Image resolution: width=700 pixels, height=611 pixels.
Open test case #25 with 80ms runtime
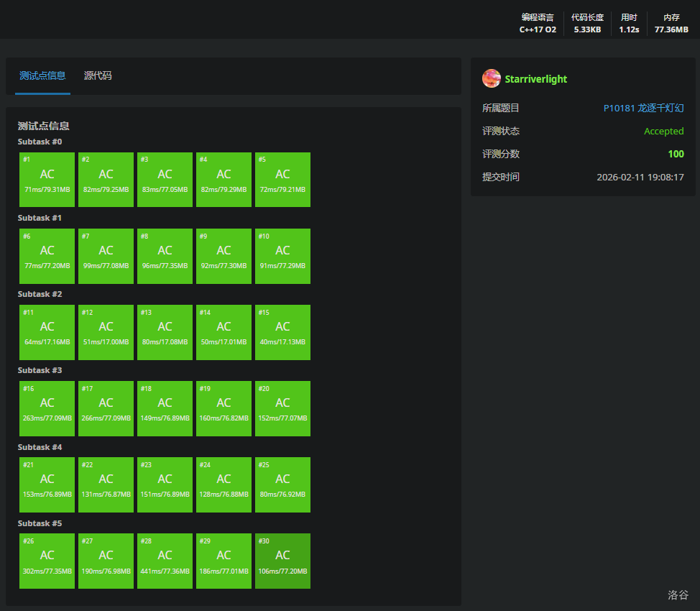283,484
